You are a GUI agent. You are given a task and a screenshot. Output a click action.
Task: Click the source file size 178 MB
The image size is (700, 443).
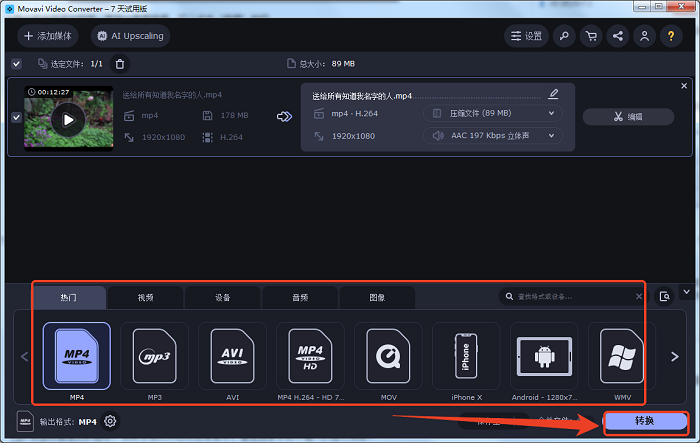234,115
